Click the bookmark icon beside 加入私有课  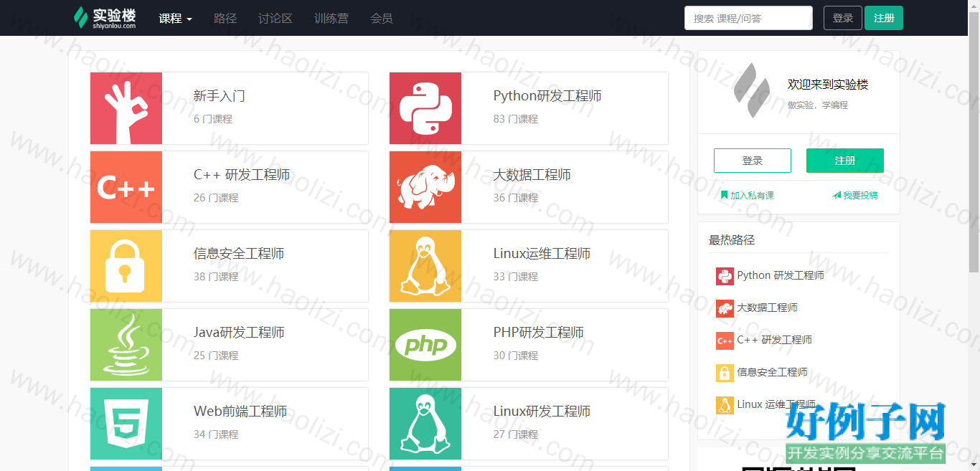[725, 195]
